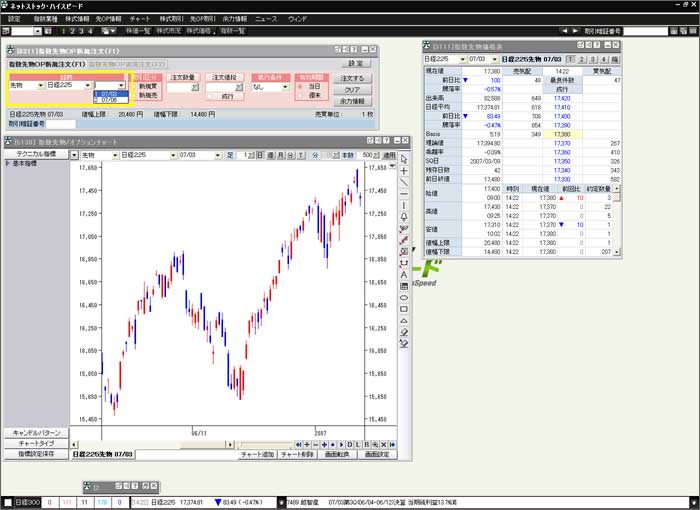Click チャート追加 add chart button
This screenshot has width=700, height=510.
point(257,455)
